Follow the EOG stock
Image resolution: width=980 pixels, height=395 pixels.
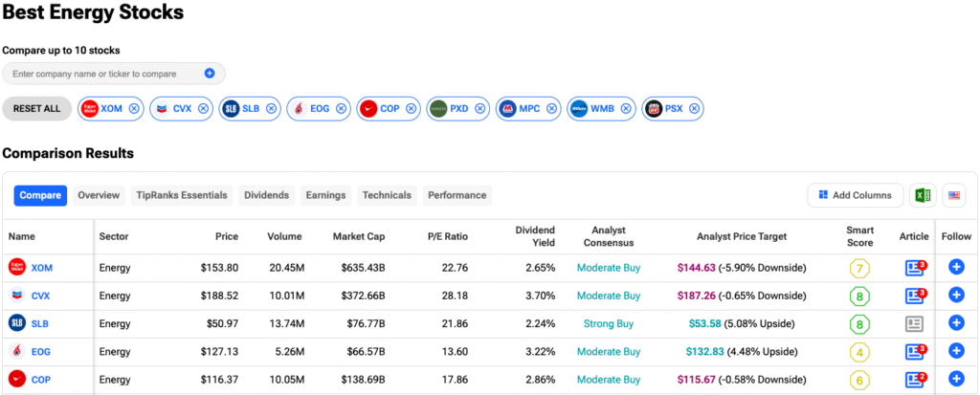(x=956, y=351)
